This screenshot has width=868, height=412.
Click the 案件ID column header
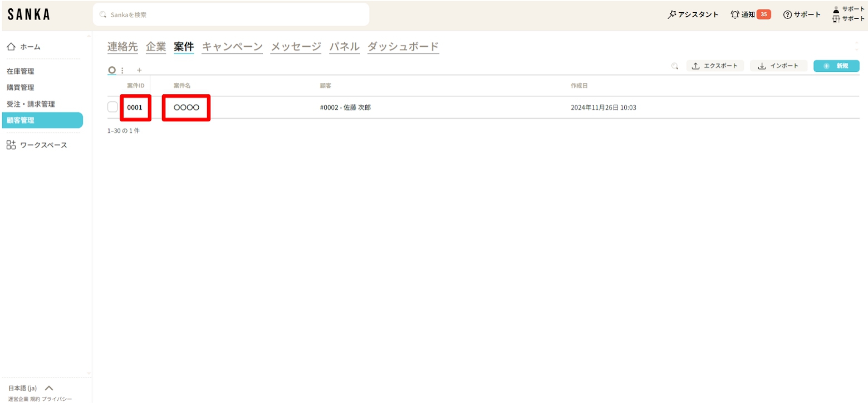click(136, 86)
